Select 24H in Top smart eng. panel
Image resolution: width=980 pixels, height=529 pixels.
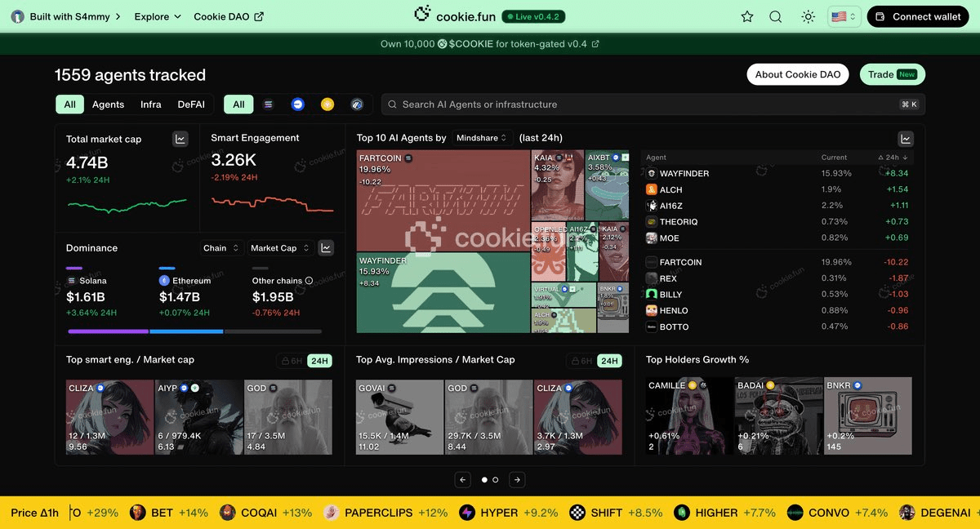tap(319, 361)
